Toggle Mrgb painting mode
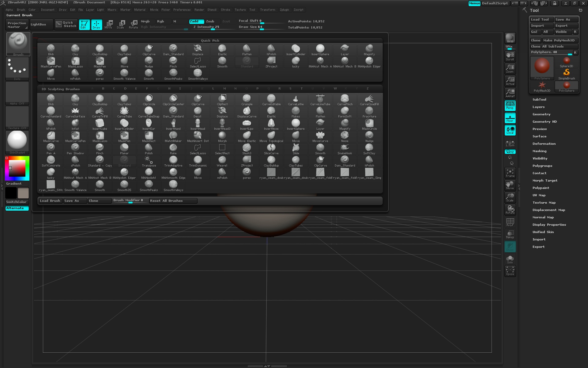 (x=147, y=21)
